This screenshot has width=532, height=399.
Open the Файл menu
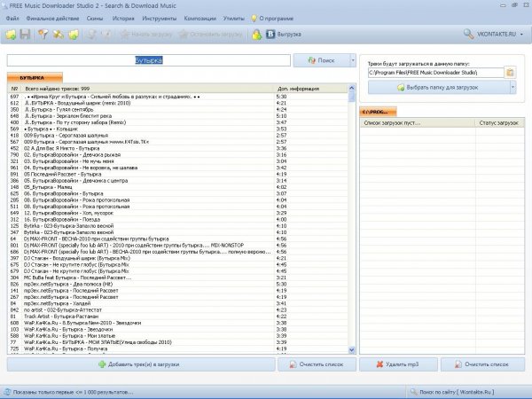[x=12, y=19]
